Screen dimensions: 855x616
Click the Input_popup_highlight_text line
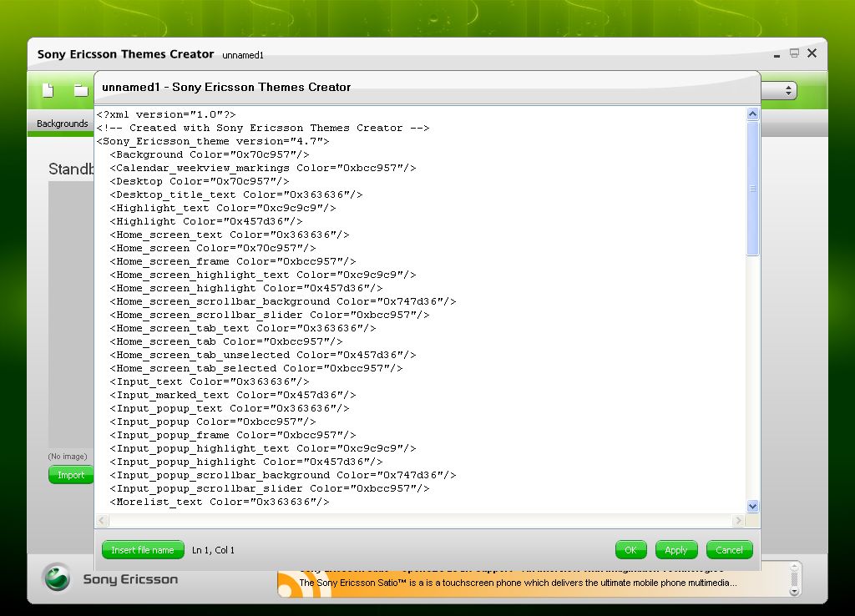[263, 448]
